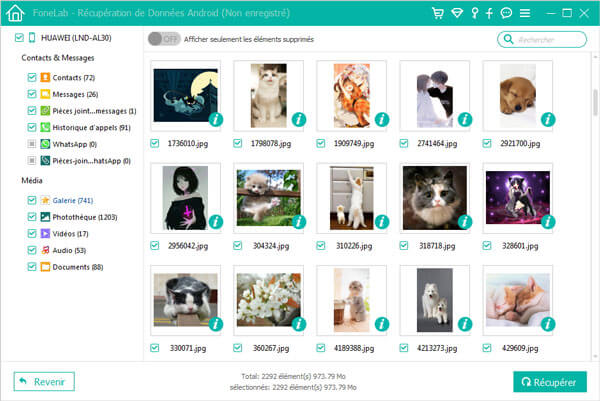
Task: Uncheck the Documents (88) checkbox
Action: click(x=32, y=267)
